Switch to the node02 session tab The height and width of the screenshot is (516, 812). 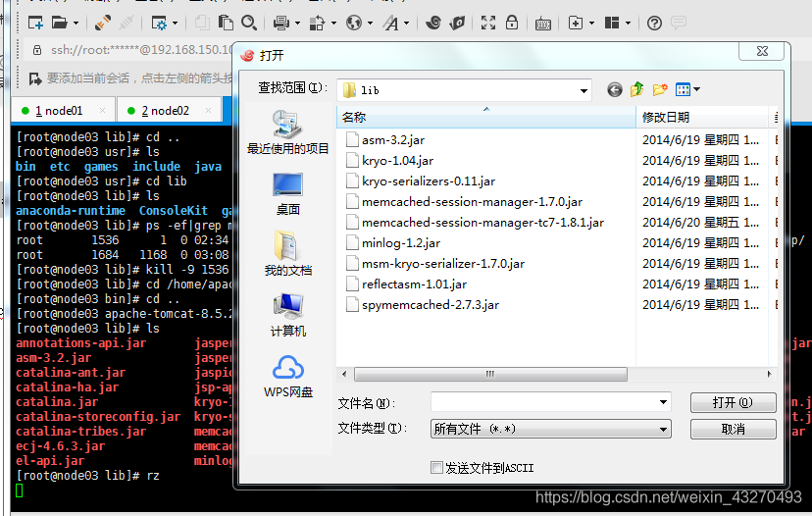pyautogui.click(x=166, y=111)
